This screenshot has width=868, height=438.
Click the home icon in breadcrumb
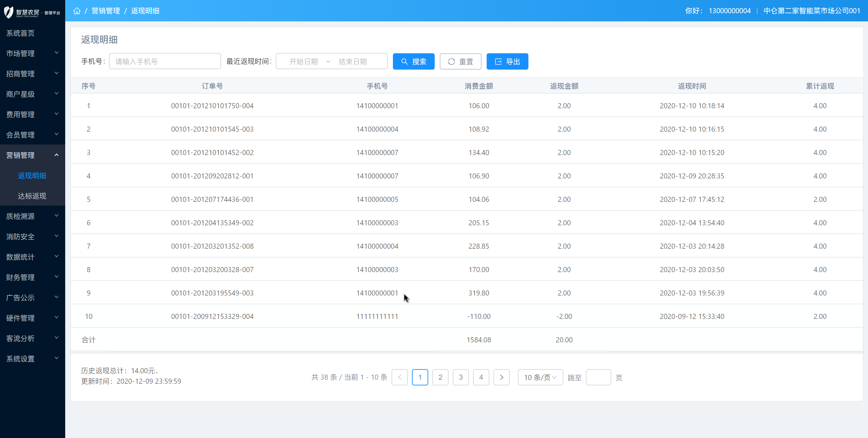(77, 11)
